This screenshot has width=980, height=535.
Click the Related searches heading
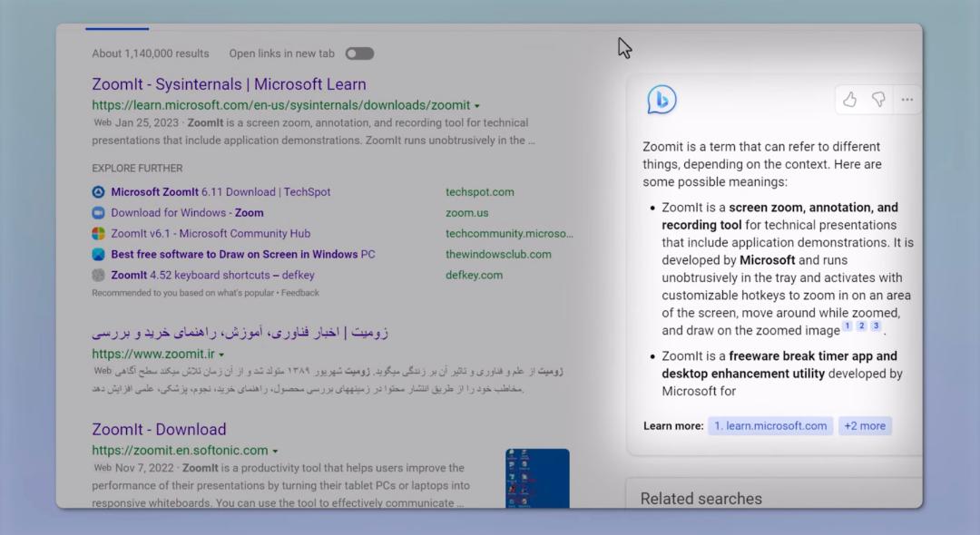[x=701, y=498]
